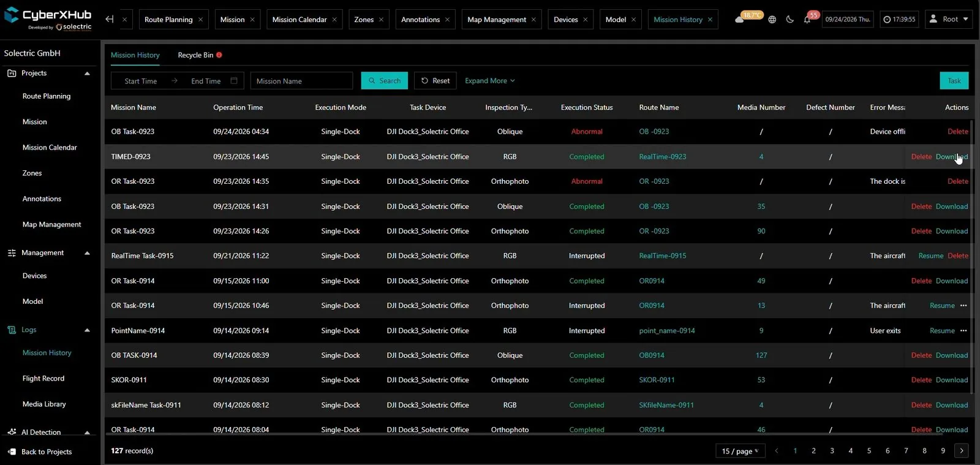
Task: Click the Mission Name column header
Action: tap(134, 108)
